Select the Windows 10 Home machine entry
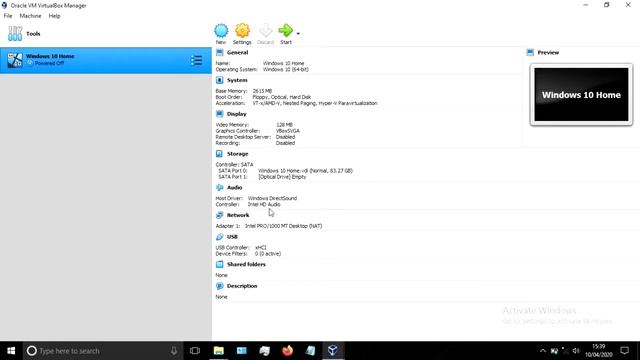This screenshot has height=360, width=640. (106, 60)
